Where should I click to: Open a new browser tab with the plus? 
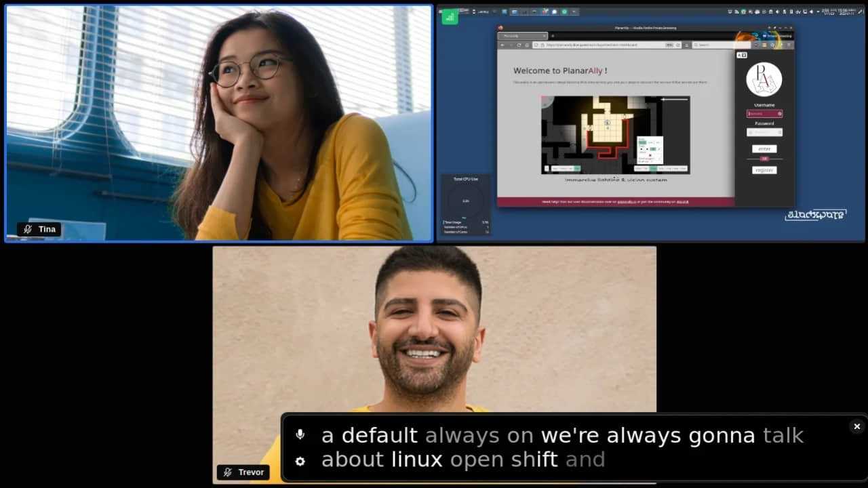pyautogui.click(x=553, y=36)
